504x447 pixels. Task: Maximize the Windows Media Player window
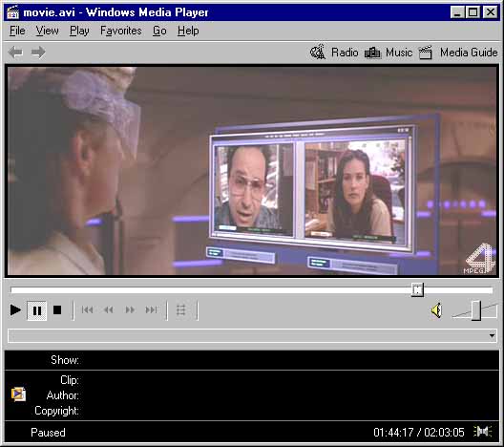(x=473, y=12)
